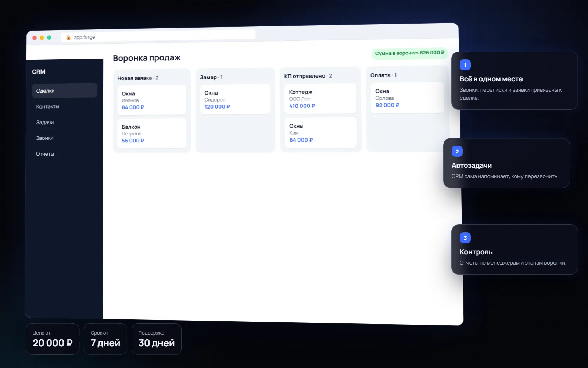Click the Отчёты по менеджерам description text

pyautogui.click(x=513, y=263)
